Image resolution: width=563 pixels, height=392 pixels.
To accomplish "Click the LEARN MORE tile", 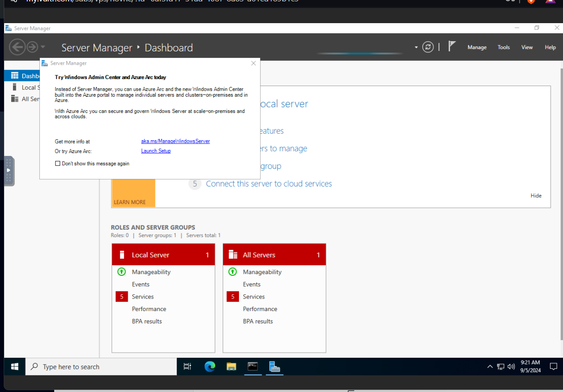I will pos(133,193).
